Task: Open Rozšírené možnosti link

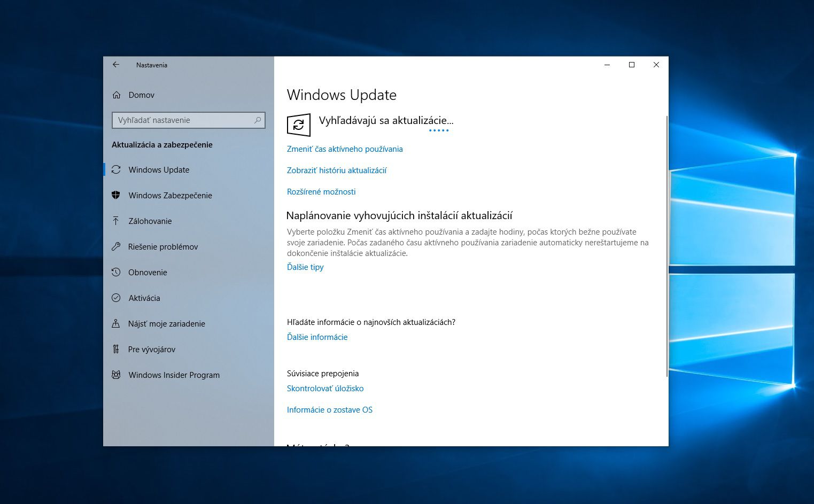Action: point(321,192)
